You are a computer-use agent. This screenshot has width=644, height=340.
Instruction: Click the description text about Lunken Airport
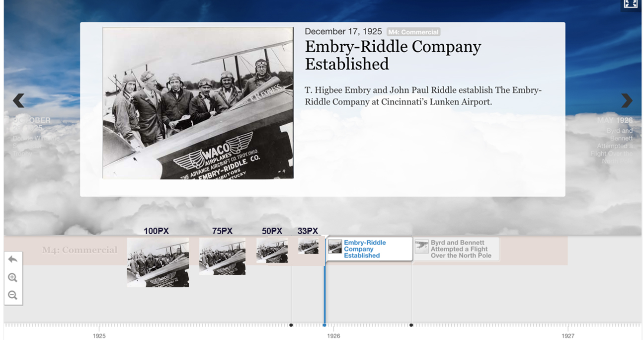pyautogui.click(x=423, y=96)
